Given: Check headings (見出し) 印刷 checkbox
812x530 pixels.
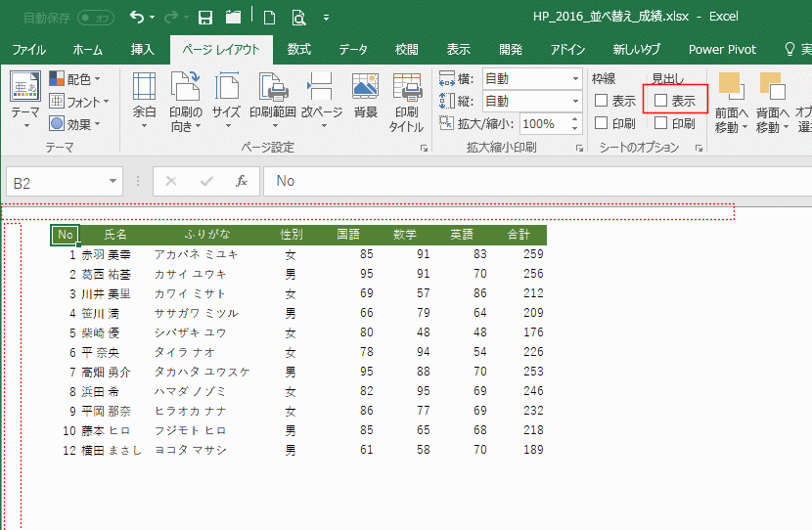Looking at the screenshot, I should coord(660,123).
